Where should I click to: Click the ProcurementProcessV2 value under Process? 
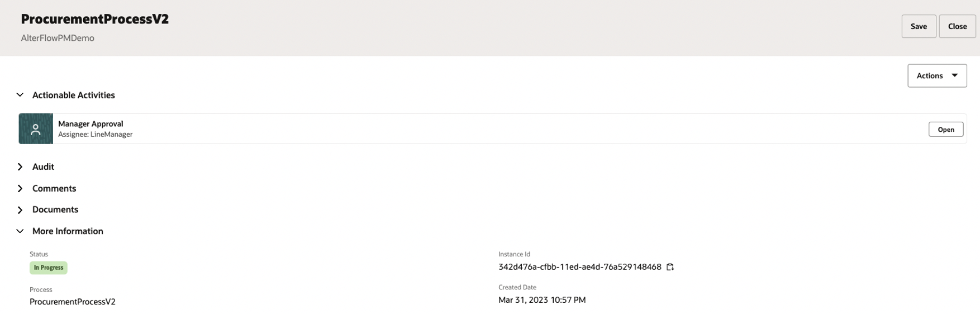click(73, 302)
